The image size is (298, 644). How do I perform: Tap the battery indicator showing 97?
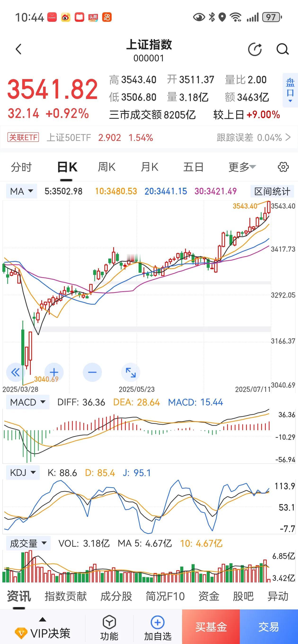272,17
